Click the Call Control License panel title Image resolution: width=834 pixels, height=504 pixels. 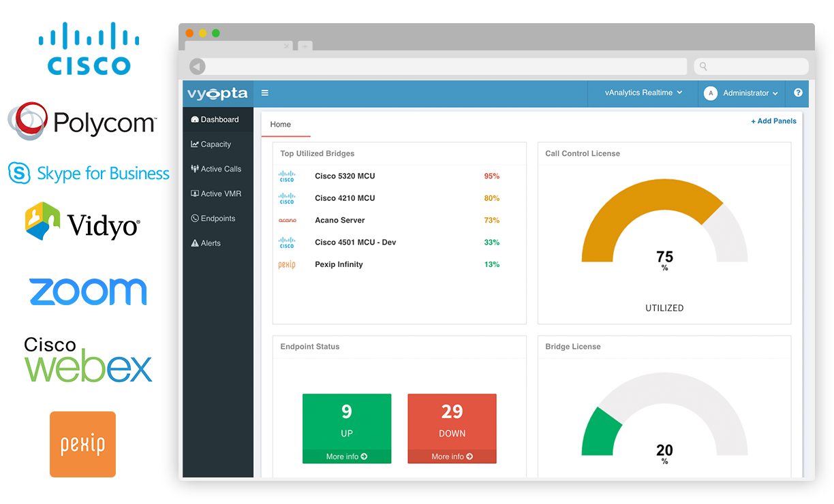click(x=583, y=153)
